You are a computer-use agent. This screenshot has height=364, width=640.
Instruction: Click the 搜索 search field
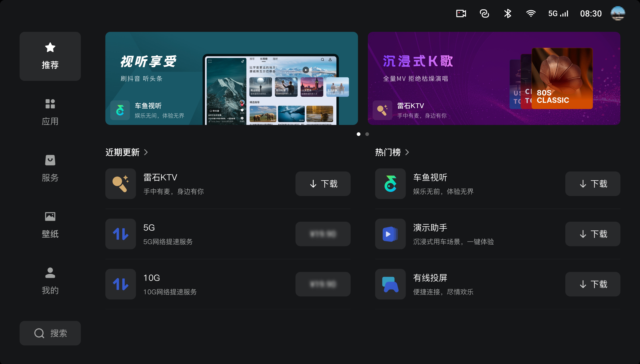pos(50,333)
